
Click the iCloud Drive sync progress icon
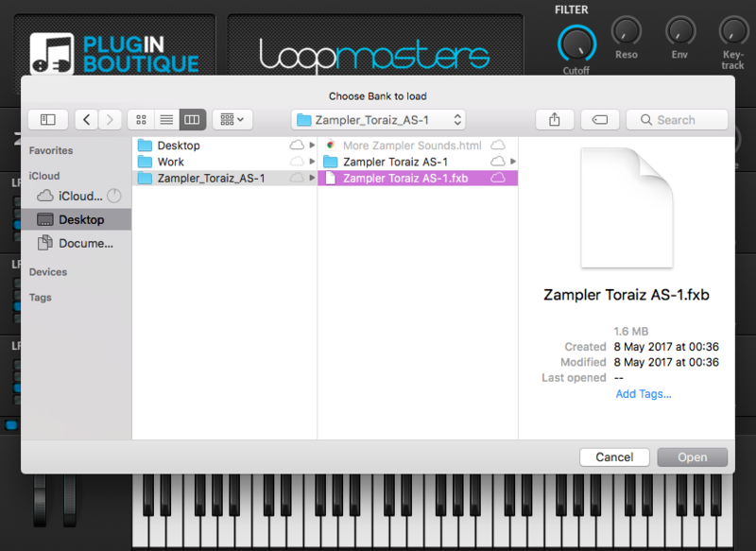point(114,196)
